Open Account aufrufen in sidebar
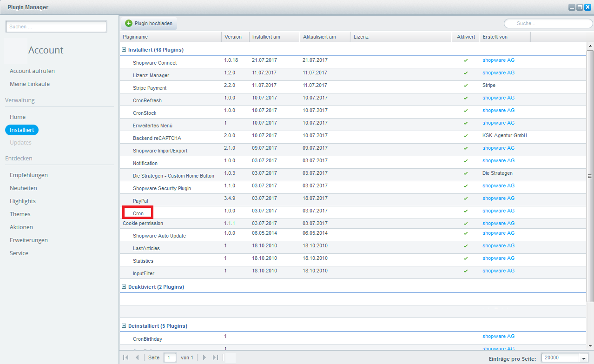The height and width of the screenshot is (364, 594). click(x=32, y=71)
